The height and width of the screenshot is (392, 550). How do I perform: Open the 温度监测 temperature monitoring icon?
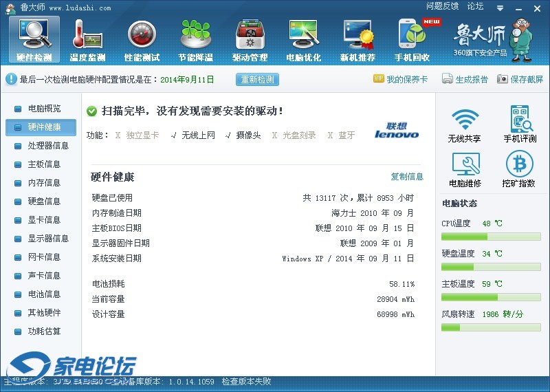[87, 39]
